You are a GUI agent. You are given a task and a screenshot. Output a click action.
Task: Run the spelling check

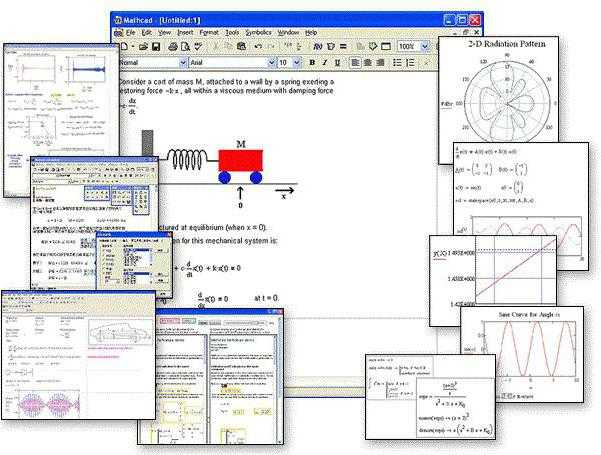198,46
